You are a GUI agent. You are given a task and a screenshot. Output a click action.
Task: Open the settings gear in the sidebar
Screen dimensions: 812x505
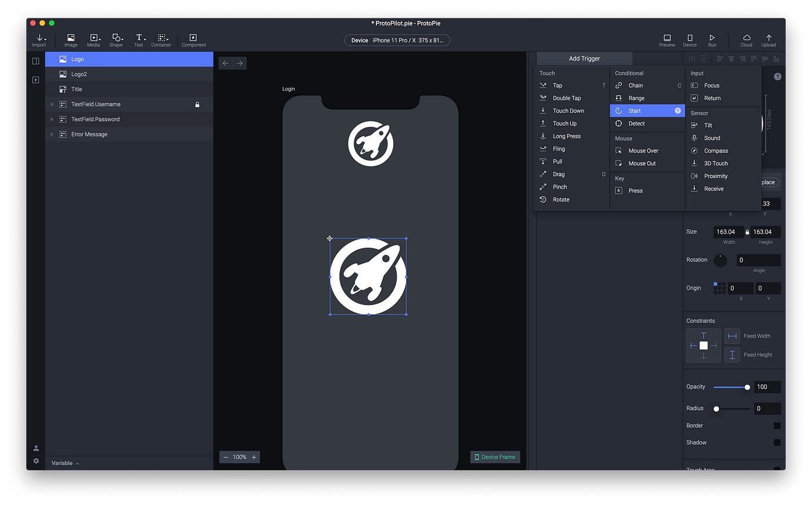pyautogui.click(x=36, y=461)
